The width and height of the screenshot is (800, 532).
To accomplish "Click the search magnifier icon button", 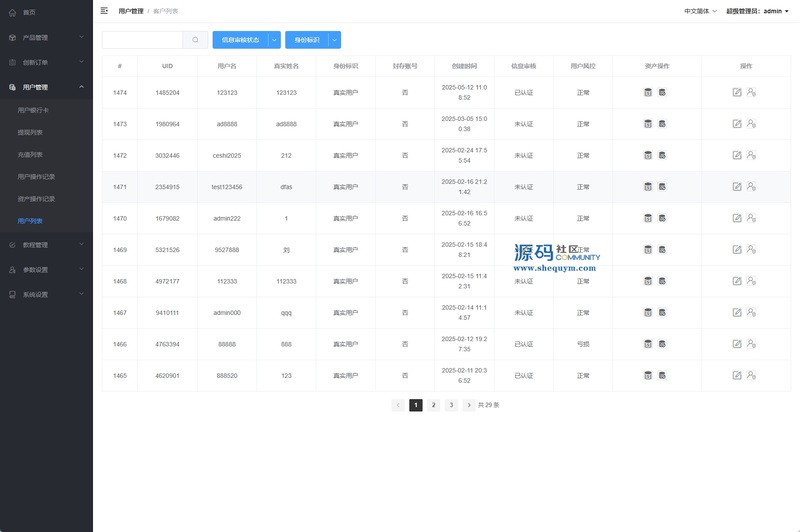I will point(195,40).
